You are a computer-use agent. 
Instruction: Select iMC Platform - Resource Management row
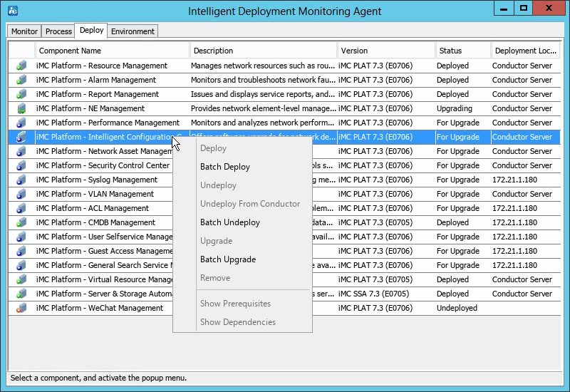tap(284, 66)
